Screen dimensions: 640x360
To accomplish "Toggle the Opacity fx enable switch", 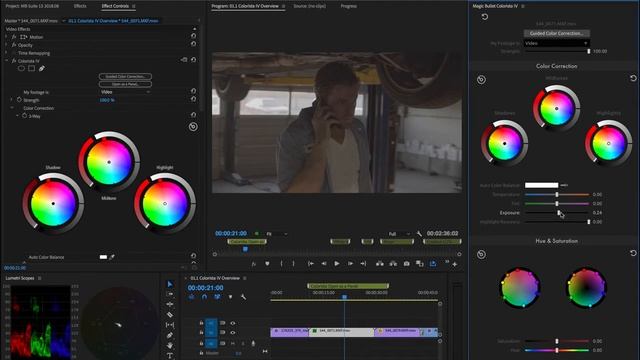I will click(x=14, y=45).
